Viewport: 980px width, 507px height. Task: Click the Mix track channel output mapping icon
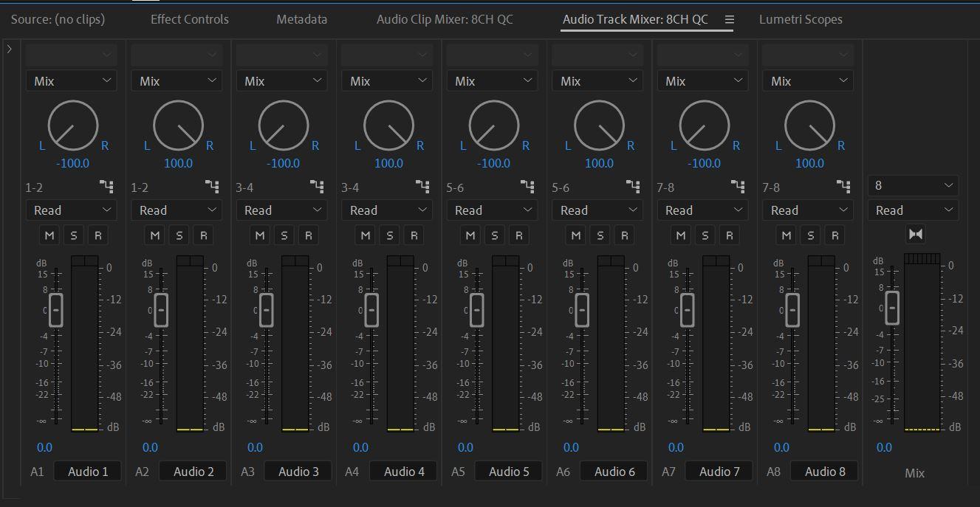(916, 234)
